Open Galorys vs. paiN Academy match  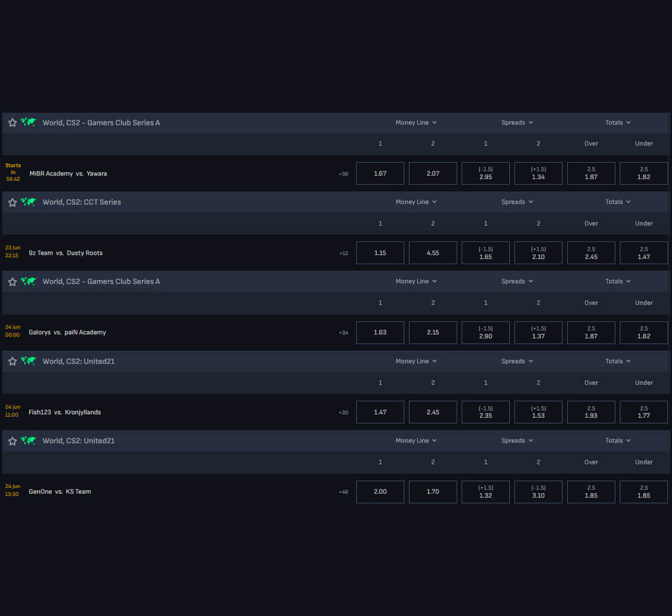pyautogui.click(x=68, y=332)
